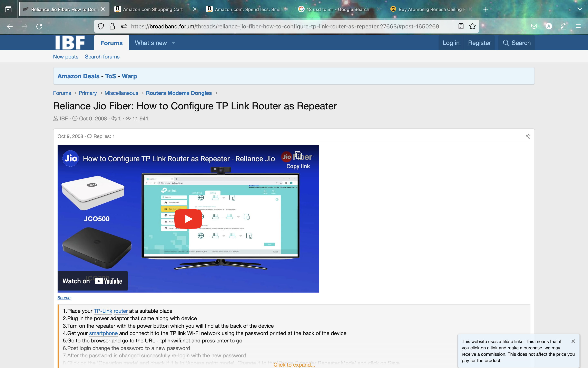Expand the What's new dropdown arrow
Screen dimensions: 588x368
click(173, 43)
